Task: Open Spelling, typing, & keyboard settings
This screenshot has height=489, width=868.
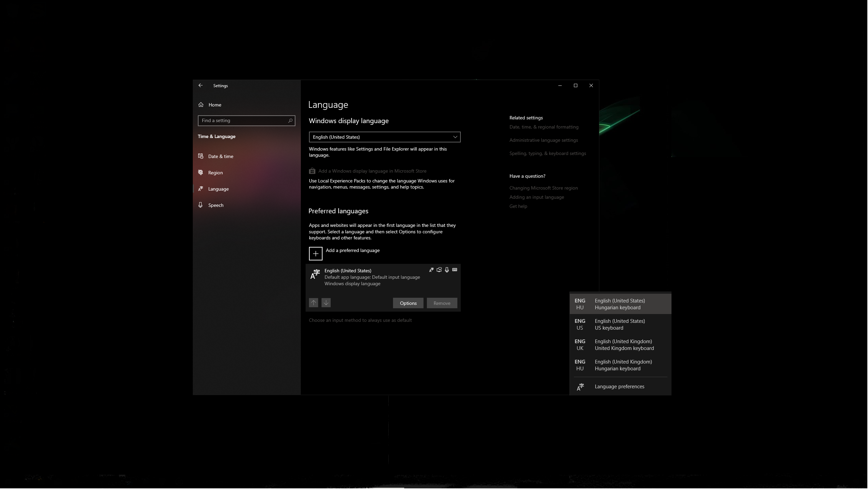Action: click(548, 154)
